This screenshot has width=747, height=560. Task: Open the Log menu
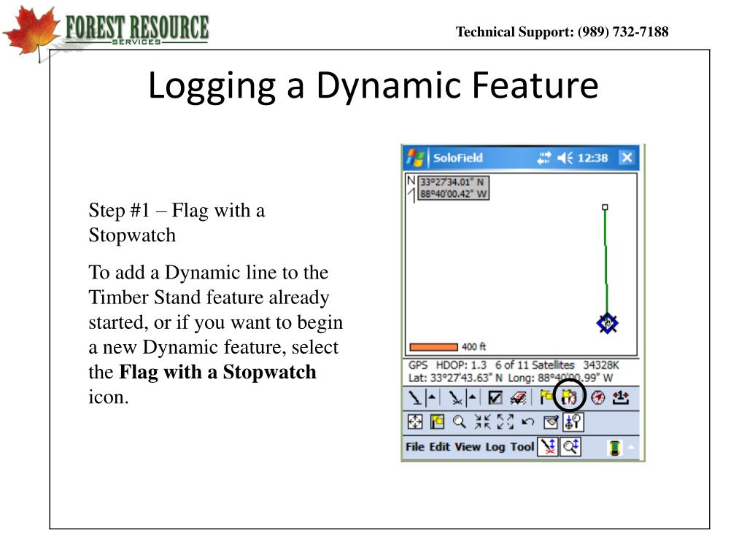tap(495, 448)
